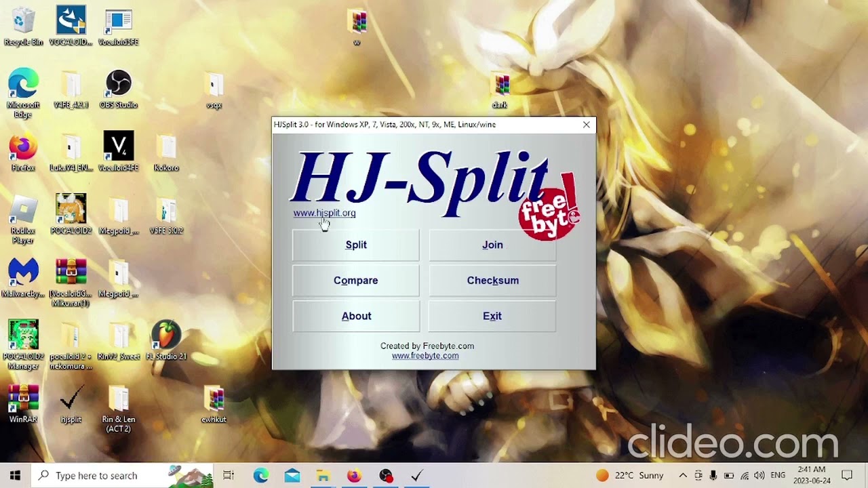Select the Vocaloid Mikunar archive icon
The height and width of the screenshot is (488, 868).
[71, 283]
